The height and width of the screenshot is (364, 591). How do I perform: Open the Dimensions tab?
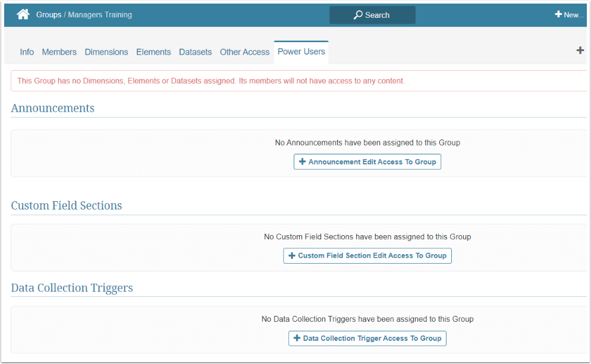click(106, 52)
